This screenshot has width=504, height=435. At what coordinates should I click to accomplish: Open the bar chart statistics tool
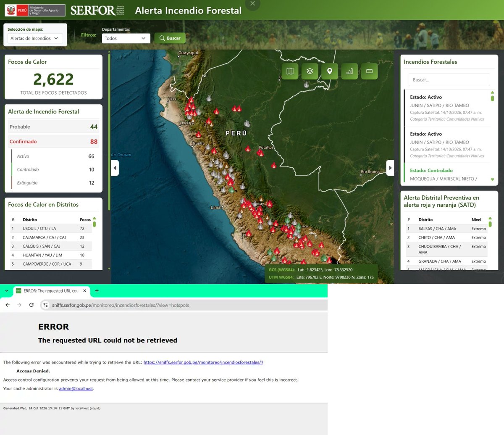[349, 71]
